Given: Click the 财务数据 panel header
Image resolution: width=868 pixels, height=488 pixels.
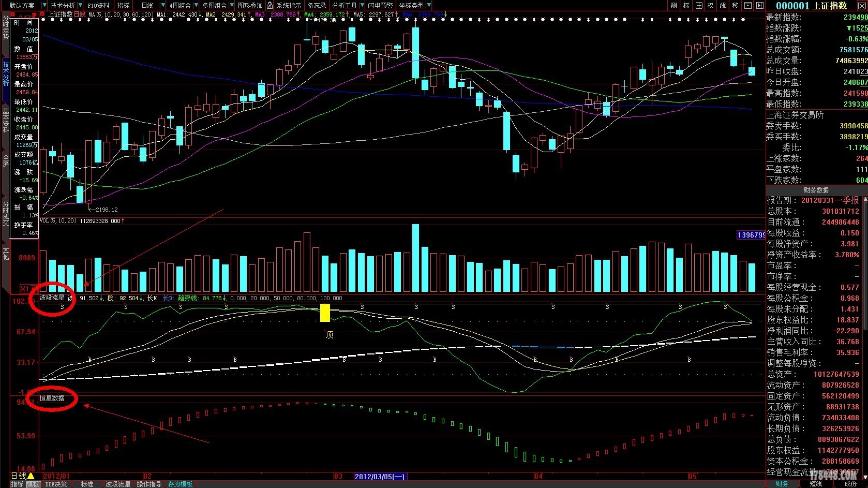Looking at the screenshot, I should (816, 190).
